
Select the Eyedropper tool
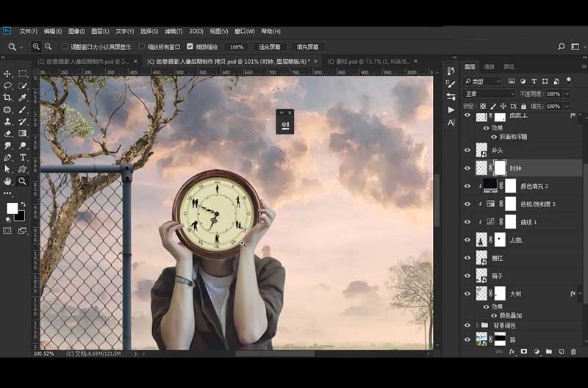pyautogui.click(x=23, y=98)
